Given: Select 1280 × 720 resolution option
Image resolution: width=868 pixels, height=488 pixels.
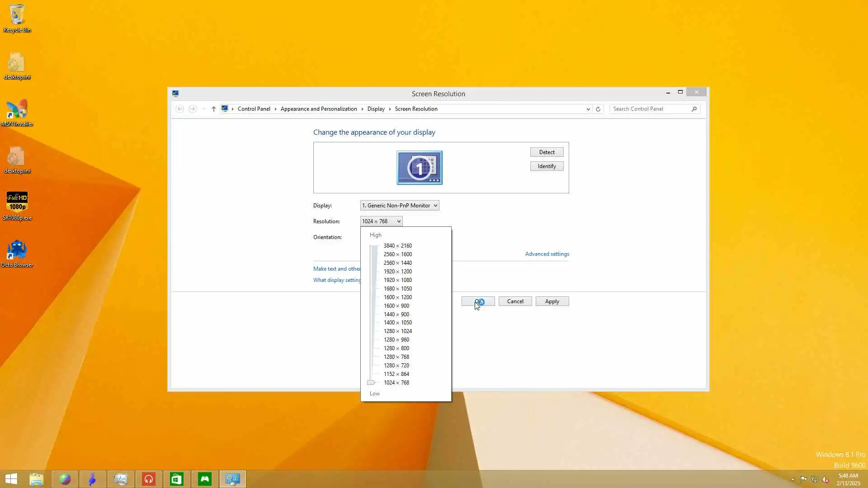Looking at the screenshot, I should pos(396,366).
